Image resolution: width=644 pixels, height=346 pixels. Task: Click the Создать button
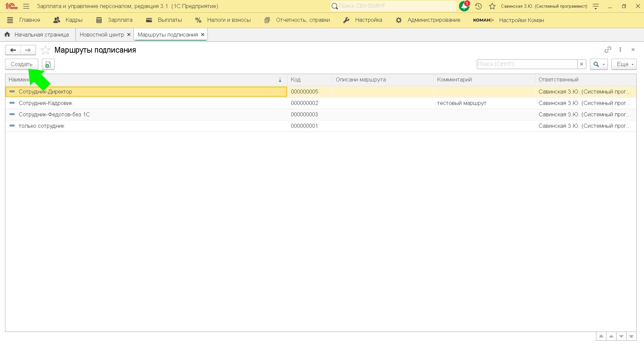[x=21, y=64]
